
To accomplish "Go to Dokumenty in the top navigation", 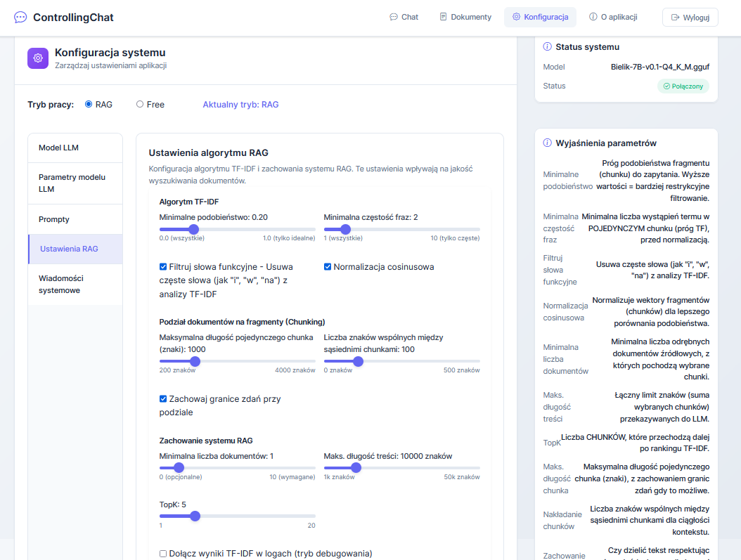I will pos(465,17).
